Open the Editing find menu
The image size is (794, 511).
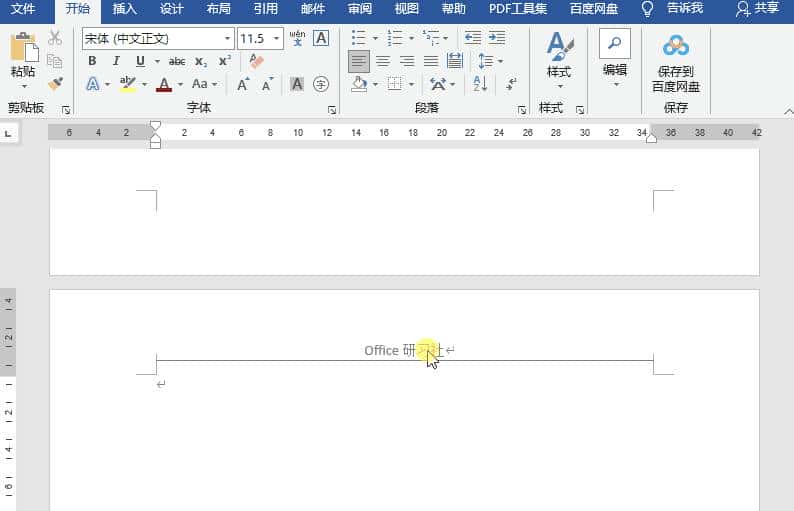(x=615, y=58)
